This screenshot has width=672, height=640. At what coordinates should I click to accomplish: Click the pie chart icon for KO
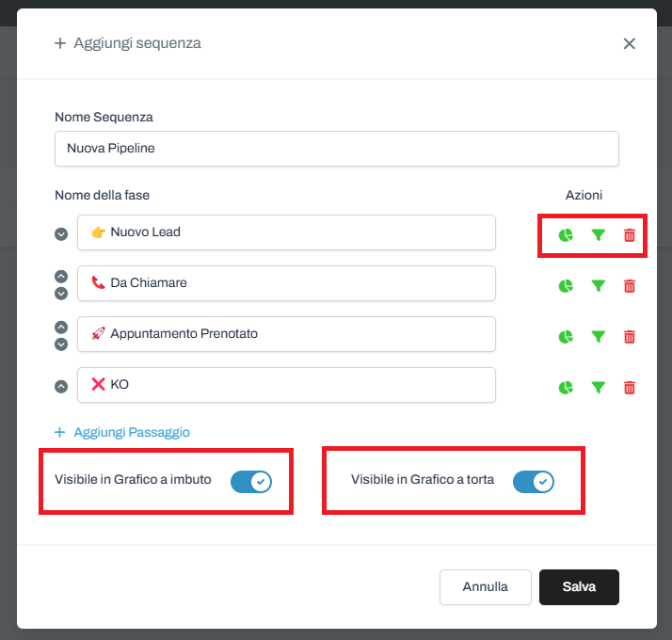(566, 387)
